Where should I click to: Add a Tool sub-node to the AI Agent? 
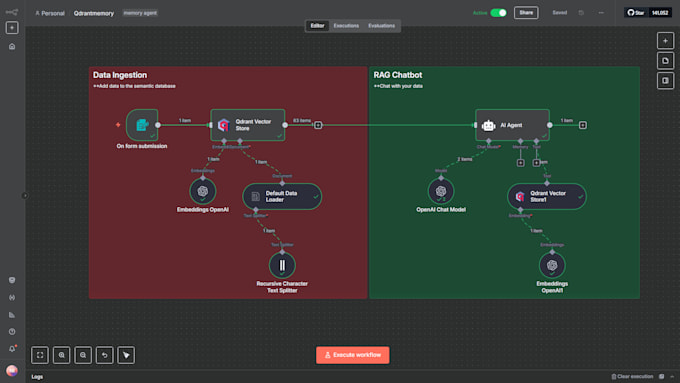pos(536,163)
